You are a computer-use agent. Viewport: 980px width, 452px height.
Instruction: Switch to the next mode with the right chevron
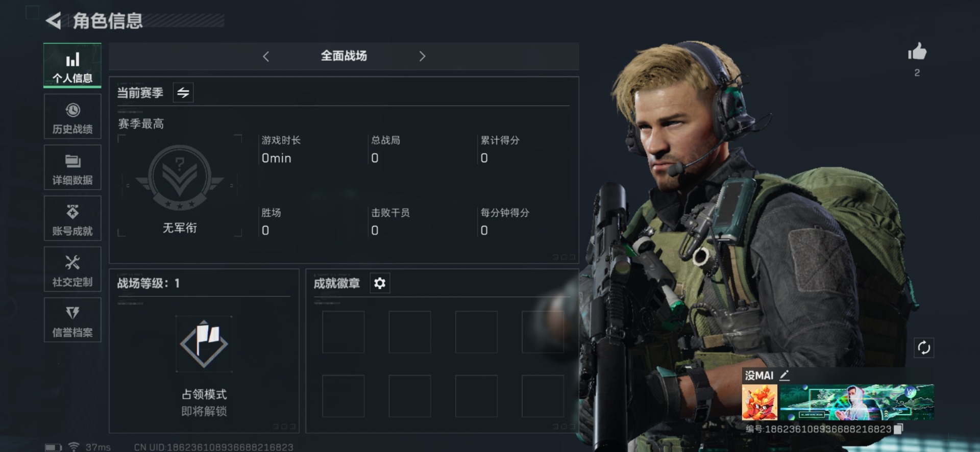(422, 56)
